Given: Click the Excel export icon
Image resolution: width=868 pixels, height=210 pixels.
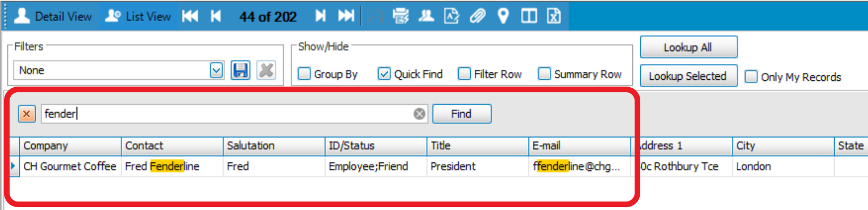Looking at the screenshot, I should [x=554, y=16].
